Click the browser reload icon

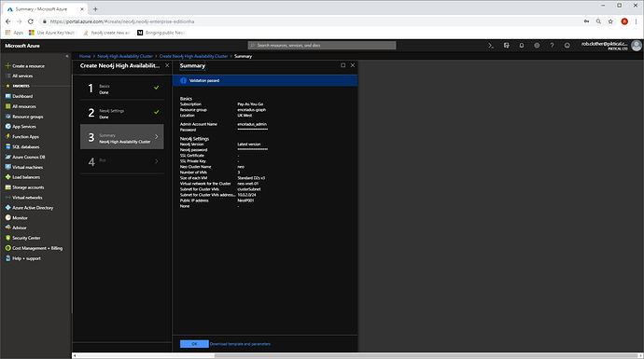[31, 21]
